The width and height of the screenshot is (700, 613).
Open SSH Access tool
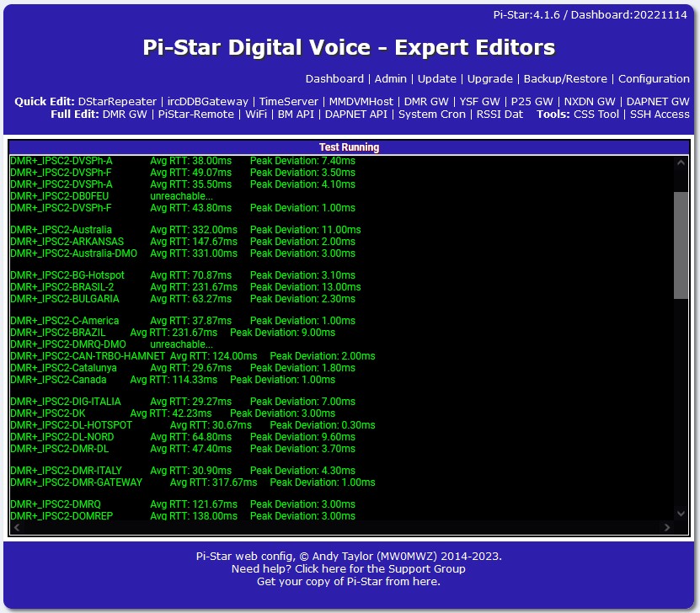pyautogui.click(x=660, y=115)
